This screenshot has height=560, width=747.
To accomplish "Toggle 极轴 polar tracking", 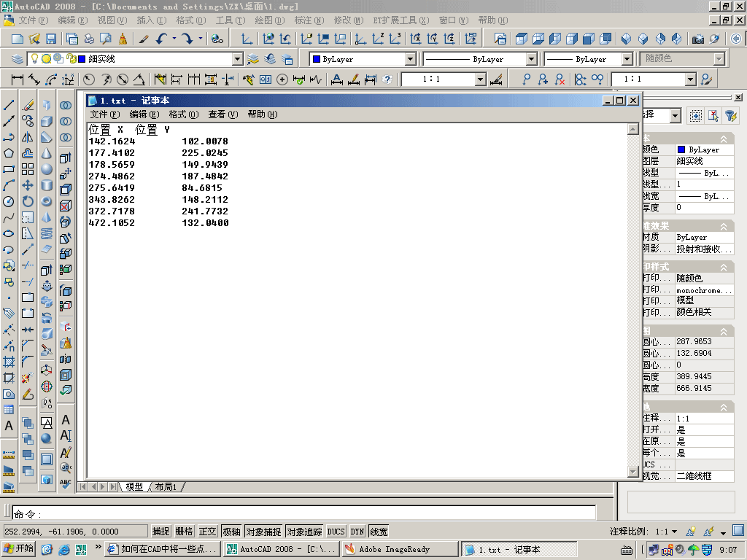I will (x=231, y=532).
